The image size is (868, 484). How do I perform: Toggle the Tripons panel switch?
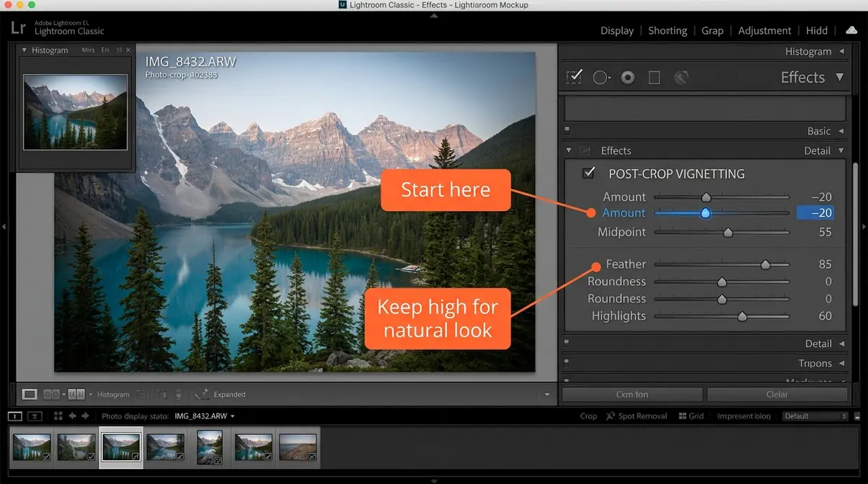point(567,362)
